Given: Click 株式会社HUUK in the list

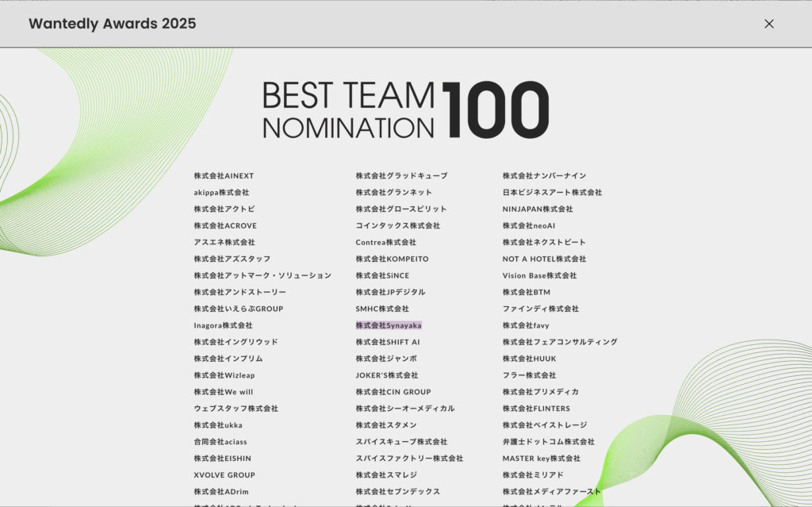Looking at the screenshot, I should click(x=529, y=358).
